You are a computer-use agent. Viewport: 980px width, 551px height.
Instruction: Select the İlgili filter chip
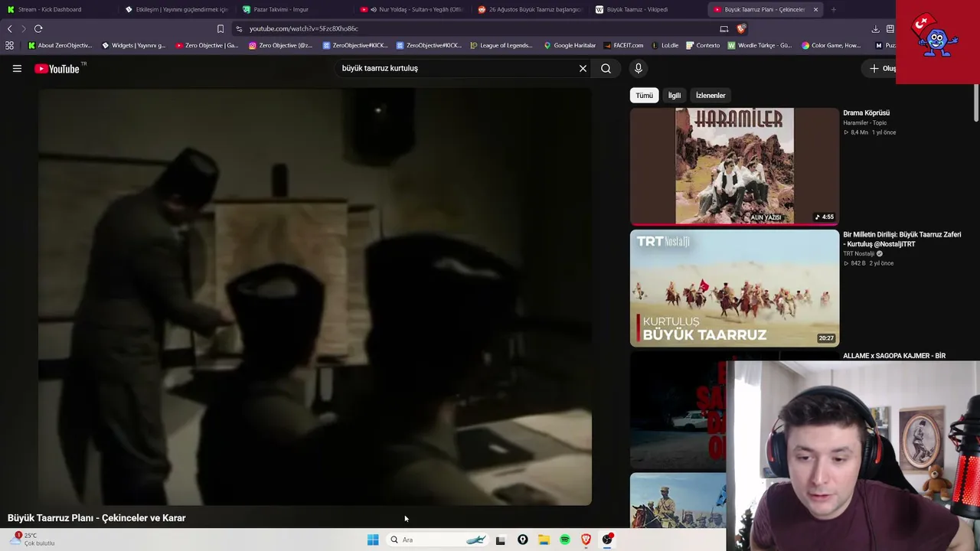[675, 96]
